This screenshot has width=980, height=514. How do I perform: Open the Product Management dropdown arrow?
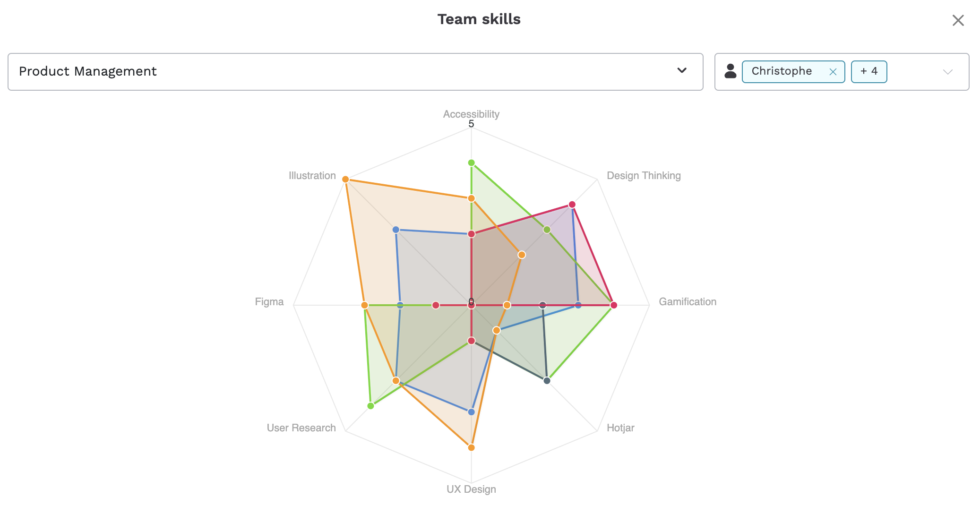[x=682, y=70]
